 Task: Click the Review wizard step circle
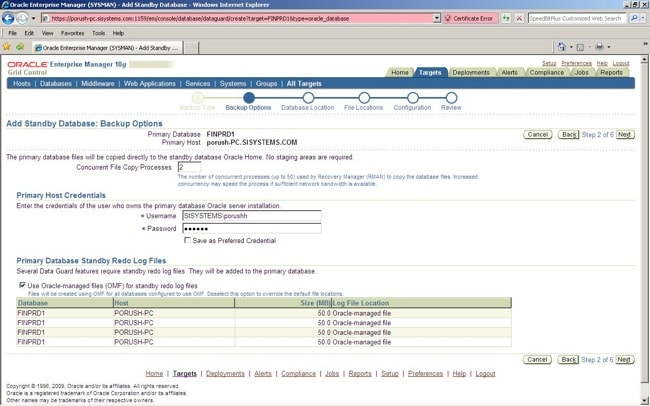pyautogui.click(x=451, y=98)
